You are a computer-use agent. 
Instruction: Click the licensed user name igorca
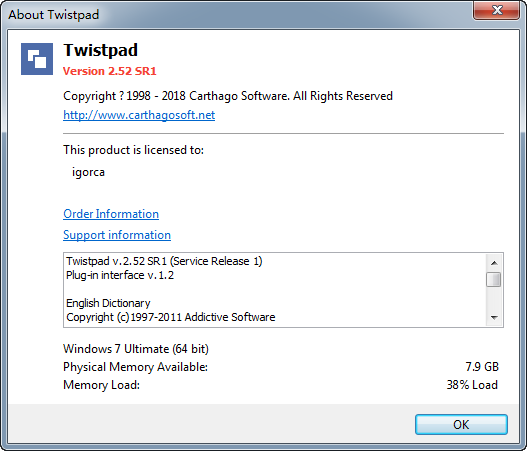coord(88,172)
